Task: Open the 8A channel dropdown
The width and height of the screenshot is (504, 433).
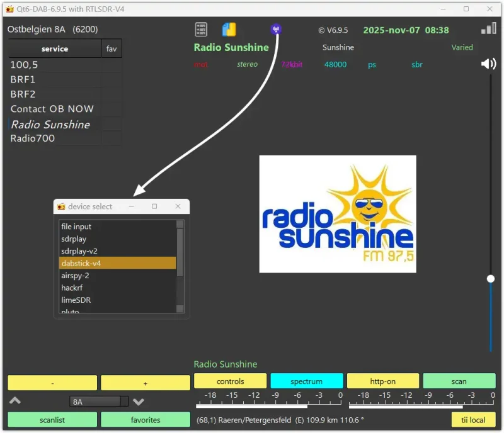Action: pos(99,402)
